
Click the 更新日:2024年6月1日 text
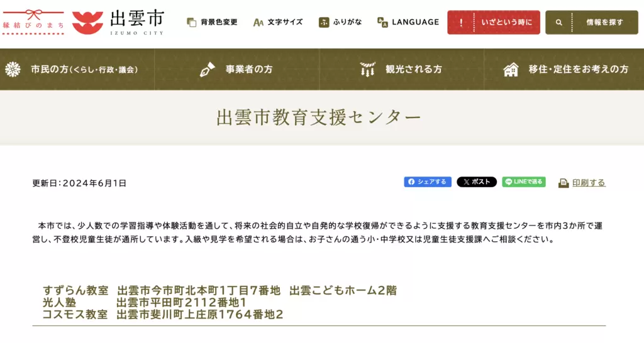pyautogui.click(x=79, y=183)
